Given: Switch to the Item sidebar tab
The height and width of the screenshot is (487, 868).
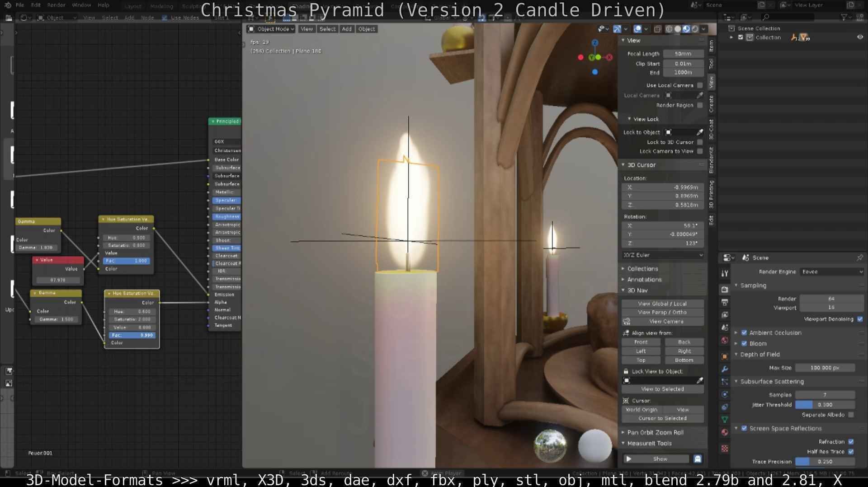Looking at the screenshot, I should [x=711, y=45].
